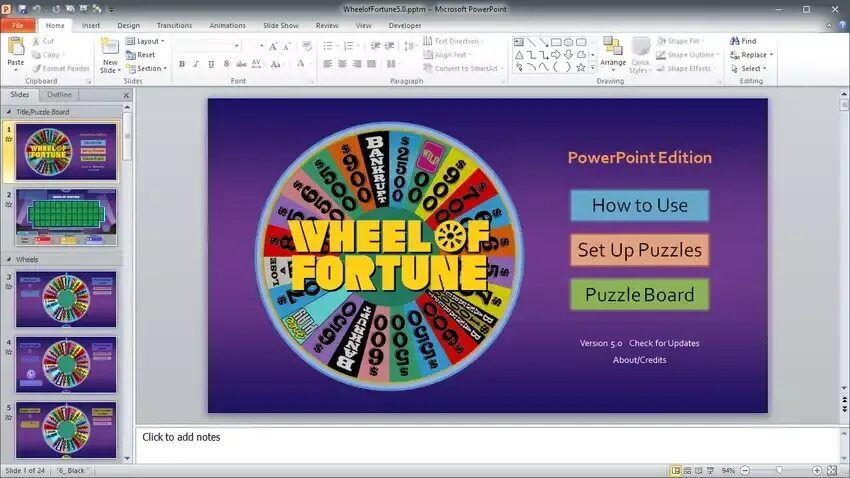Viewport: 850px width, 478px height.
Task: Expand the shapes gallery More arrow
Action: [593, 67]
